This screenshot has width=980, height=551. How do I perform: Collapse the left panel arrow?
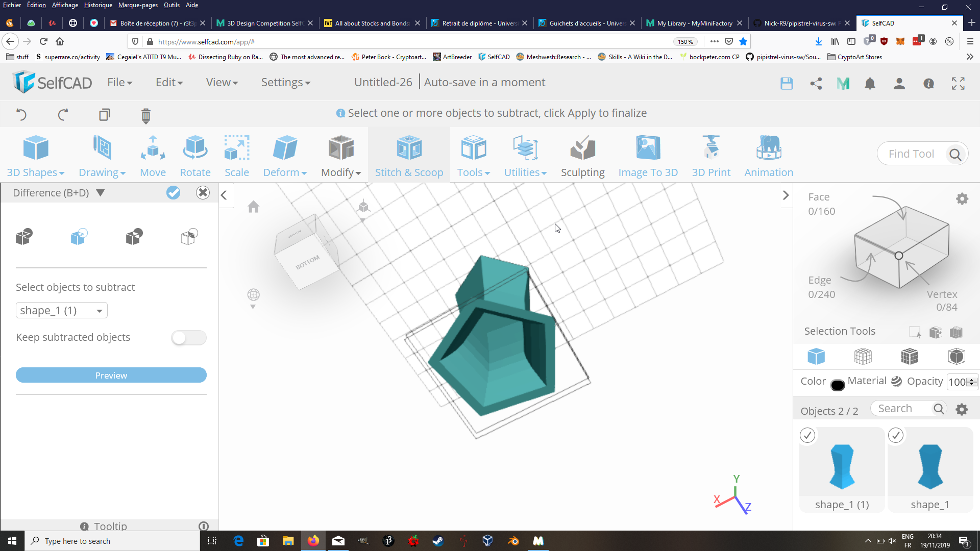(224, 195)
